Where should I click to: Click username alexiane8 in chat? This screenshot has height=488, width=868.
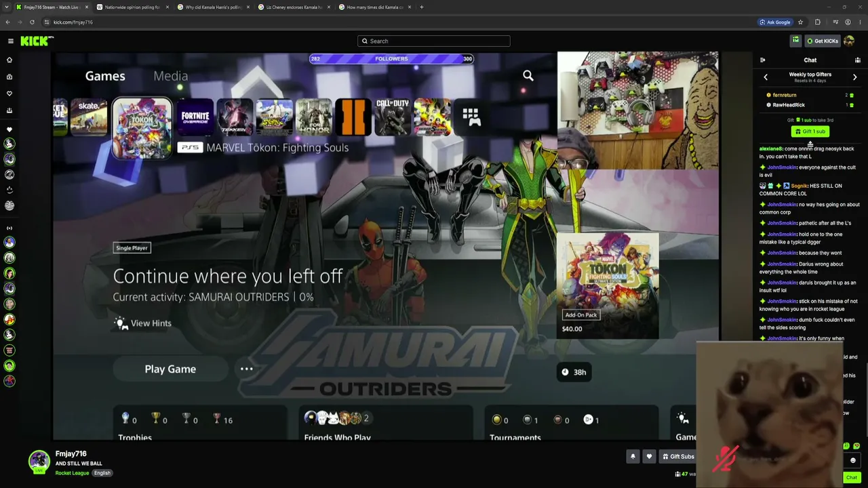(x=771, y=148)
